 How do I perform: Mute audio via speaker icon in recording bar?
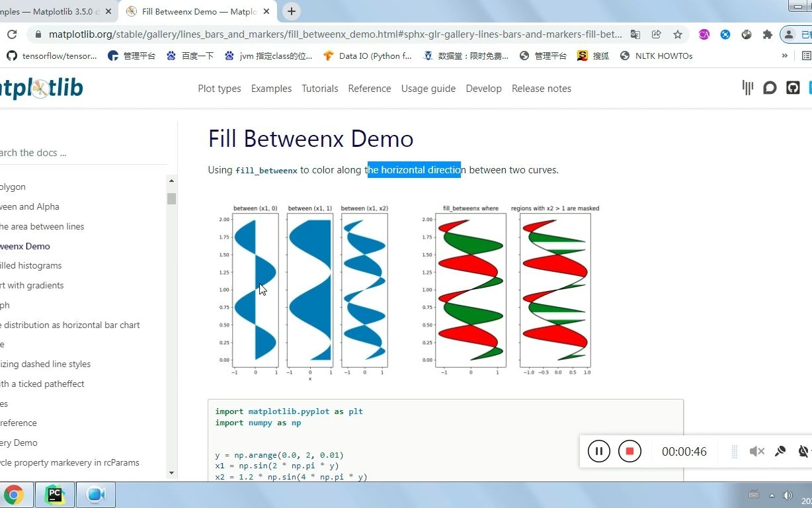coord(756,451)
